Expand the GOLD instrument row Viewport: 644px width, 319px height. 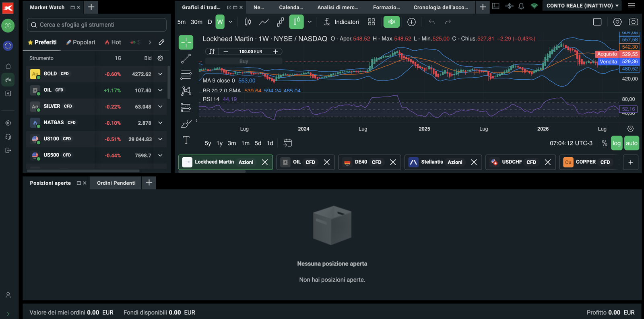(x=160, y=74)
